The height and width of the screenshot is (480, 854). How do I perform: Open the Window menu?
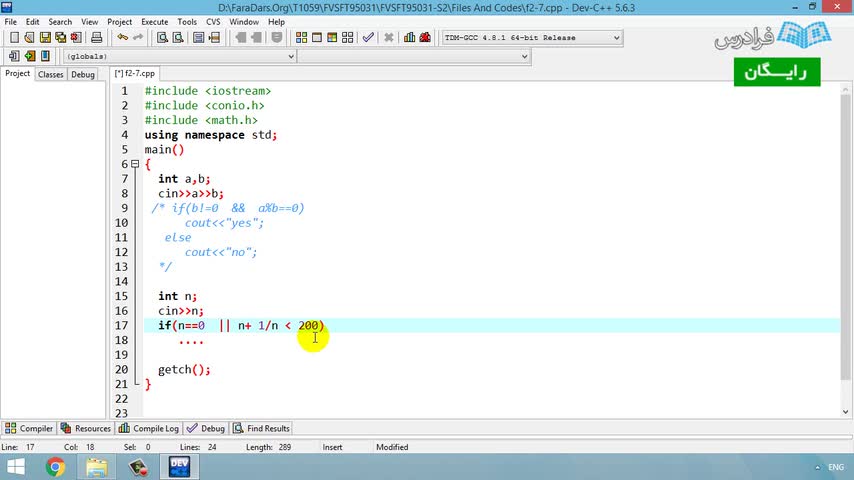(x=243, y=22)
